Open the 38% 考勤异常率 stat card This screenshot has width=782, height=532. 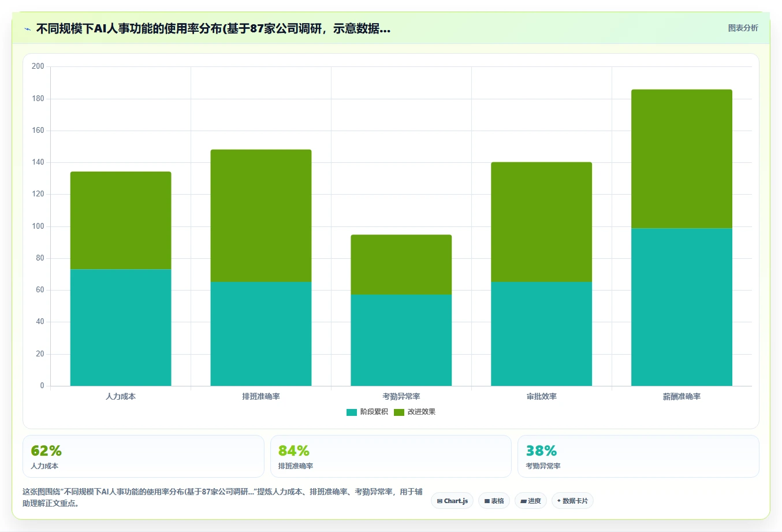click(638, 456)
